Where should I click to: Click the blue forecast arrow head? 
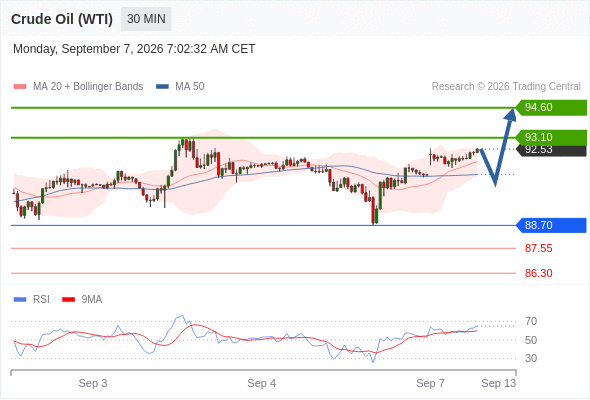tap(511, 114)
